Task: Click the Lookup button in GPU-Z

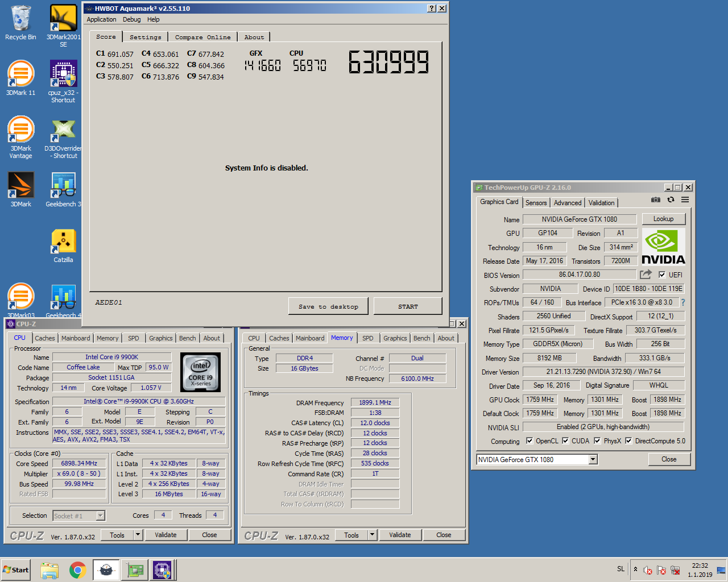Action: [x=663, y=219]
